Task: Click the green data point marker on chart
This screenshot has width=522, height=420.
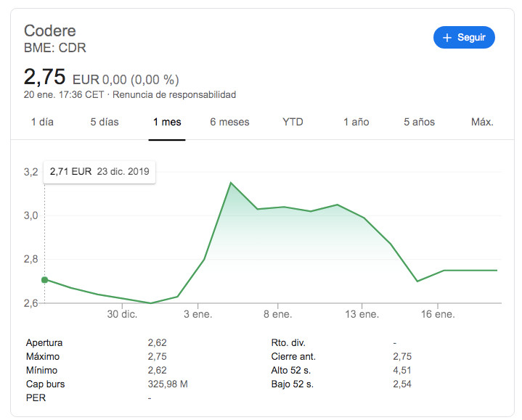Action: pyautogui.click(x=44, y=280)
